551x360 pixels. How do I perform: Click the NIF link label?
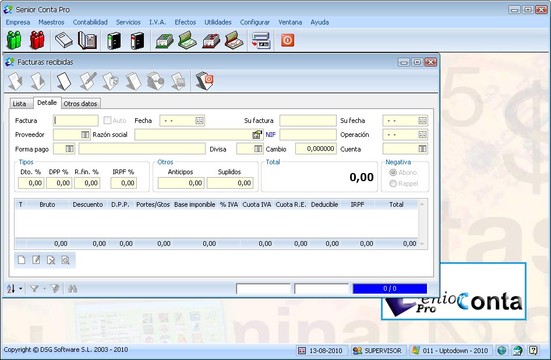coord(271,135)
